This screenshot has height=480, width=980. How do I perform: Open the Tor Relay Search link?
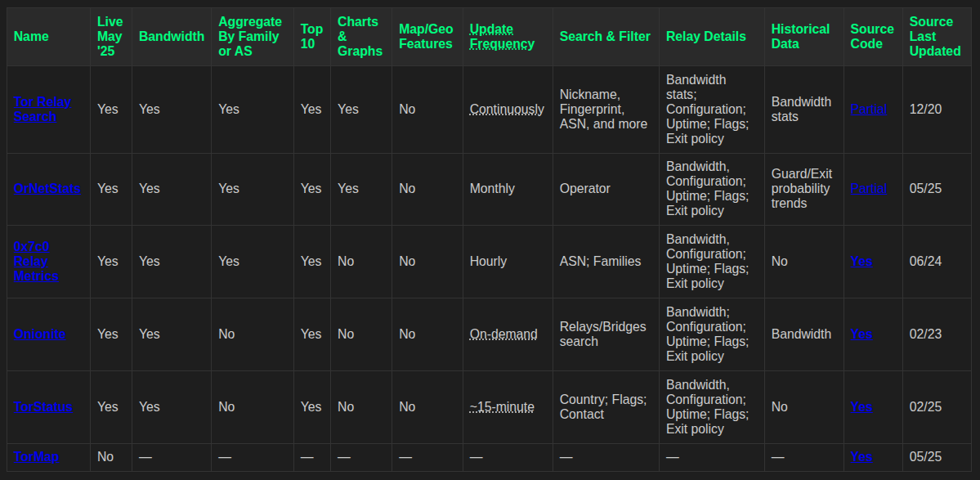(42, 109)
